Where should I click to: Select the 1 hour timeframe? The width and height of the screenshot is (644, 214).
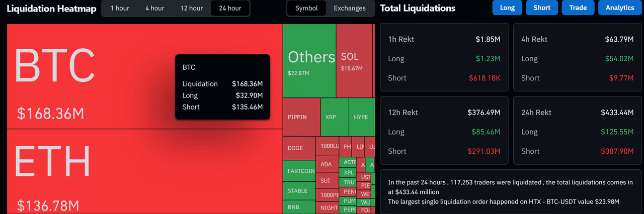tap(120, 8)
